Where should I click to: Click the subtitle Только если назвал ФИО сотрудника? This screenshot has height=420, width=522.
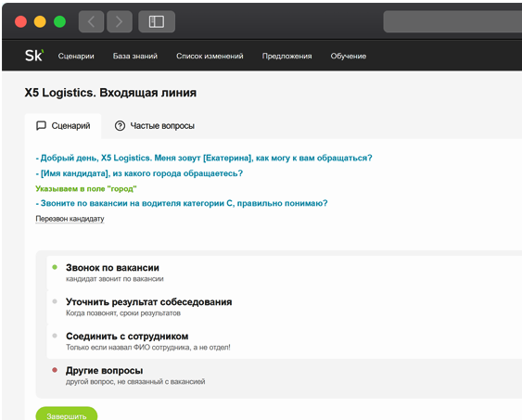pos(148,348)
